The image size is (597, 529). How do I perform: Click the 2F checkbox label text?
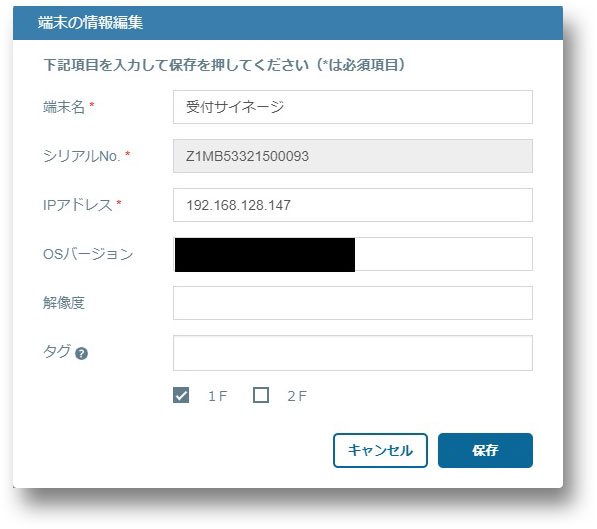pyautogui.click(x=297, y=396)
